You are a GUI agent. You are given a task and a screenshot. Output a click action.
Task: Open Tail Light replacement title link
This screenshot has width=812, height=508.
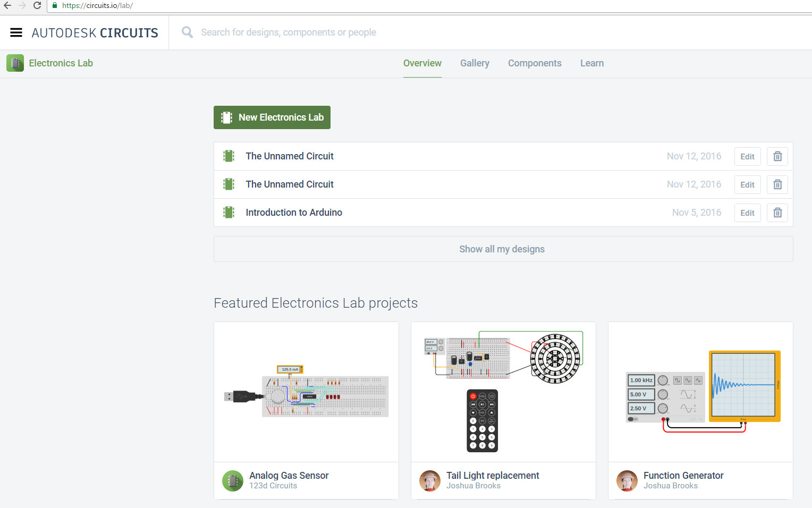pos(493,476)
